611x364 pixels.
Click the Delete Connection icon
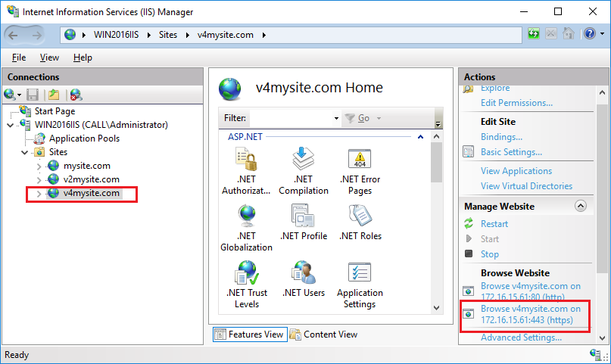pos(76,95)
